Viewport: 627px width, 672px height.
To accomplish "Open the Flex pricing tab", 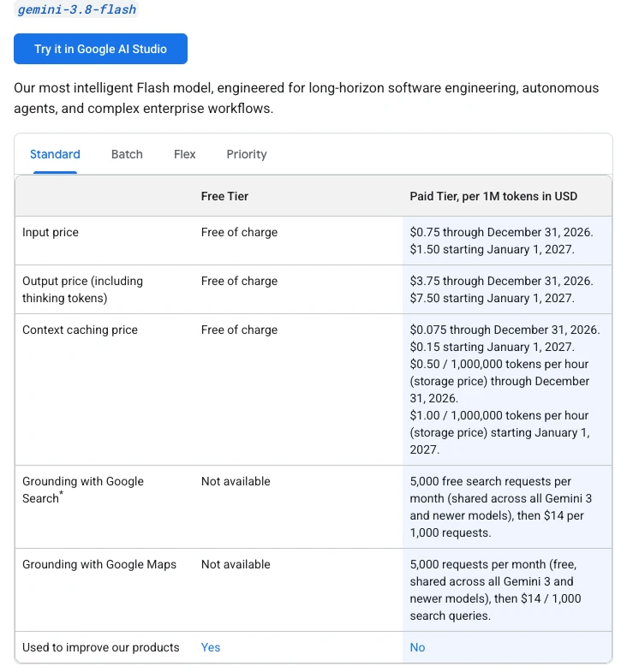I will (185, 154).
